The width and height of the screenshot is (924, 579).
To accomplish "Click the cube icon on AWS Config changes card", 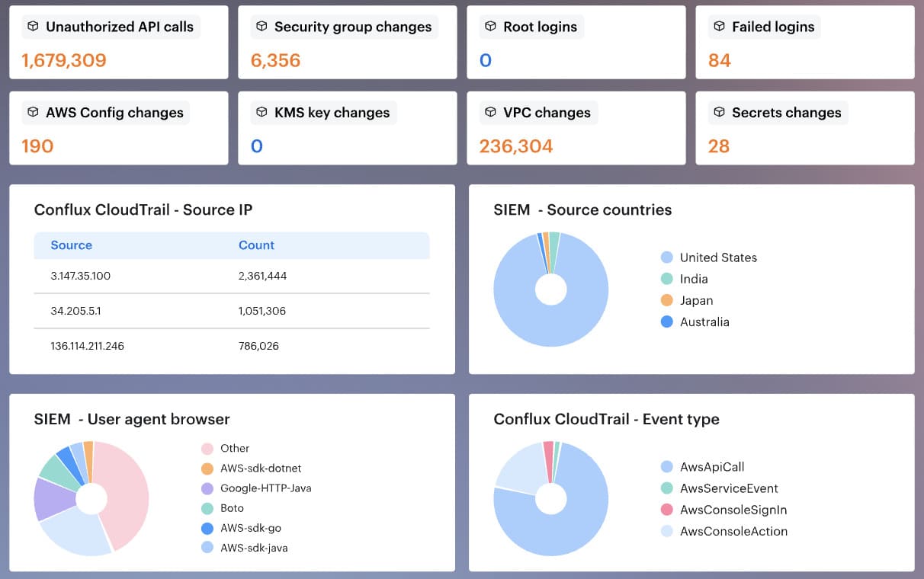I will [x=34, y=112].
